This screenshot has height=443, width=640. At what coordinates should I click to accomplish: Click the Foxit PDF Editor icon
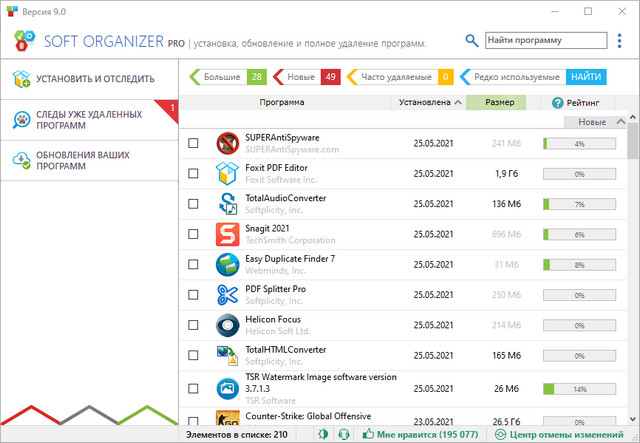[x=227, y=174]
